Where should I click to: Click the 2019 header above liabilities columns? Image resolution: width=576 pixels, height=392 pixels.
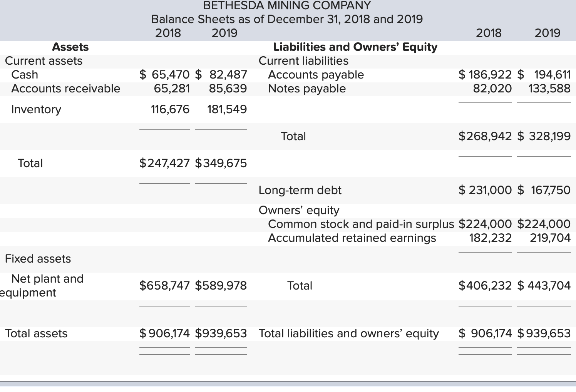pos(548,33)
